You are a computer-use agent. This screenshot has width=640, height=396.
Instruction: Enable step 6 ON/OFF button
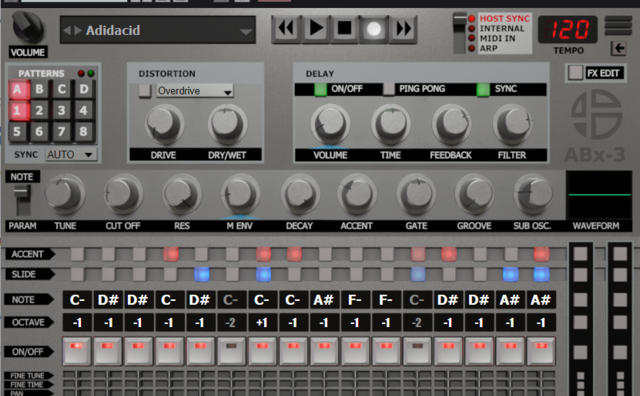point(231,351)
